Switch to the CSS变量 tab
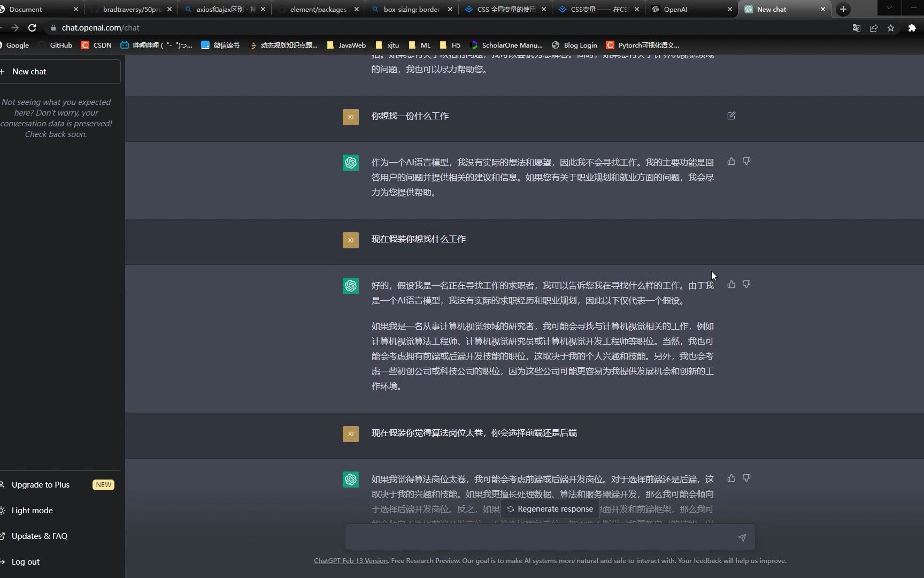Viewport: 924px width, 578px height. 599,9
